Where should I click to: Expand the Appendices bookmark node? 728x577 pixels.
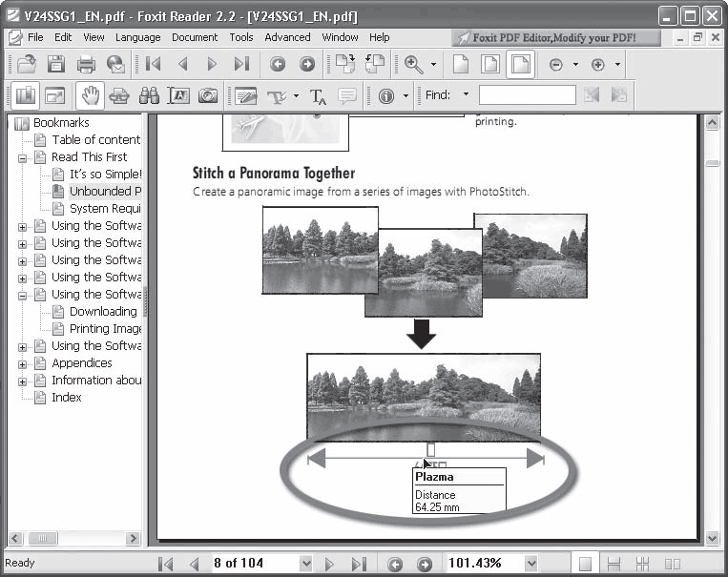[22, 364]
